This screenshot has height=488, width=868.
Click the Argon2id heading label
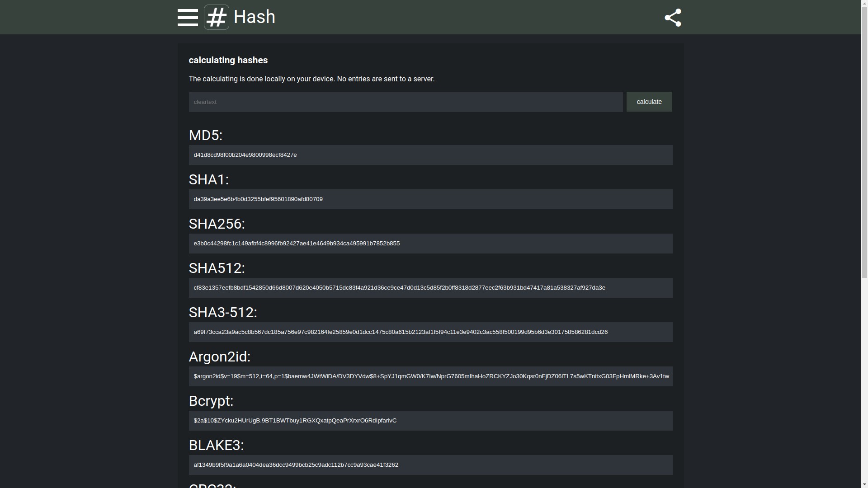point(219,357)
